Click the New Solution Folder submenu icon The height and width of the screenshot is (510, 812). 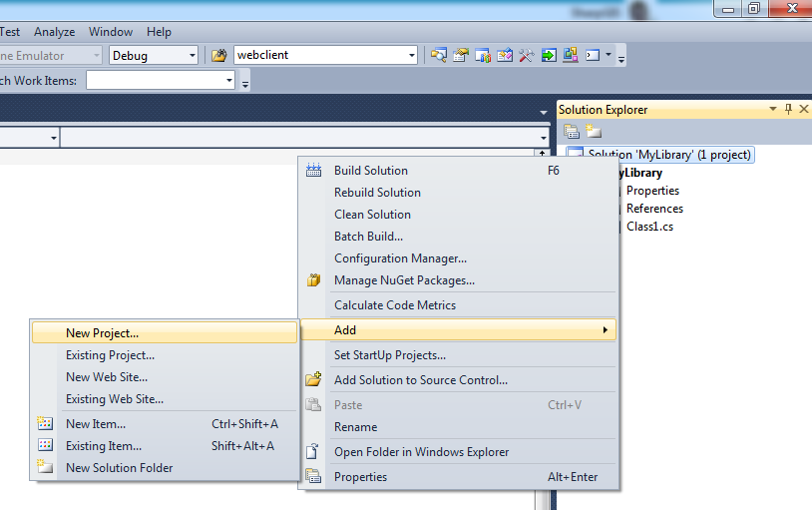[x=45, y=466]
